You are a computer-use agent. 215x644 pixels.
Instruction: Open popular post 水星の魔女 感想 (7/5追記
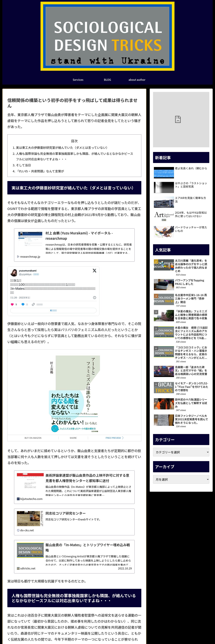(x=191, y=333)
